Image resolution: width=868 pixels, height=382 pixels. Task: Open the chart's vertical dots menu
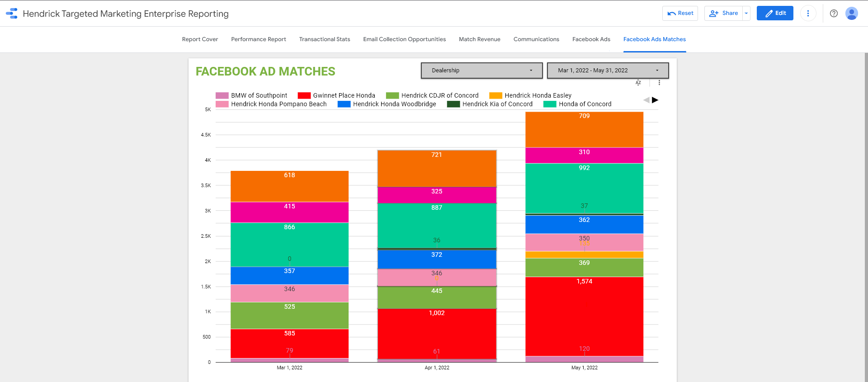[659, 83]
